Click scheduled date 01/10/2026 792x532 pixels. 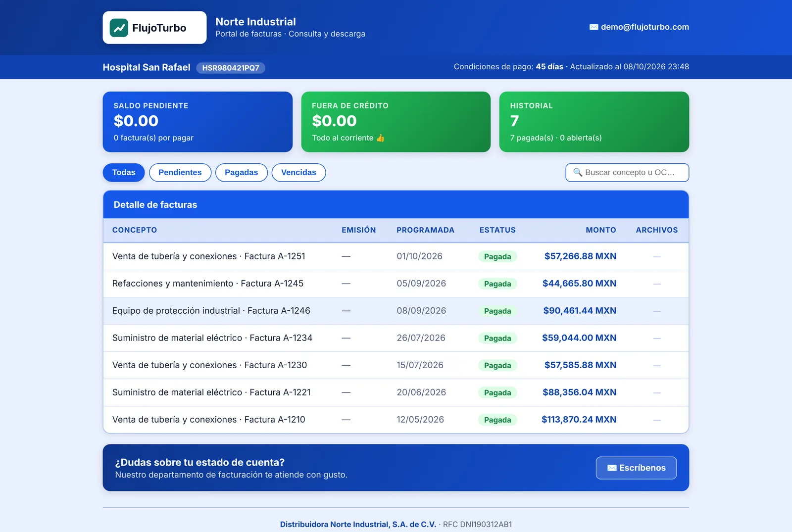coord(420,256)
